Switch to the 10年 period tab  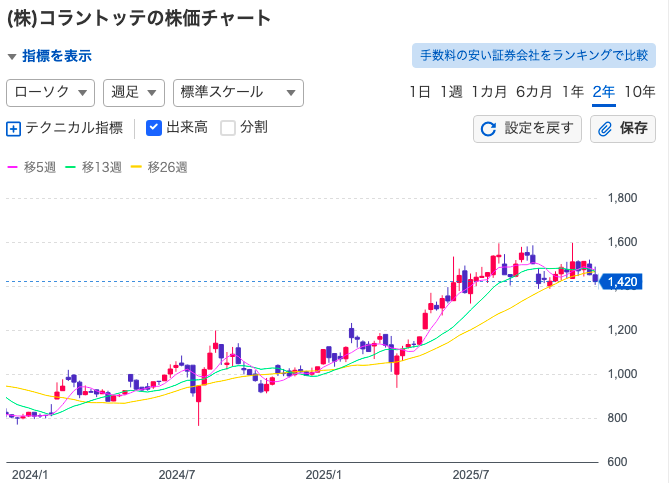pos(639,92)
